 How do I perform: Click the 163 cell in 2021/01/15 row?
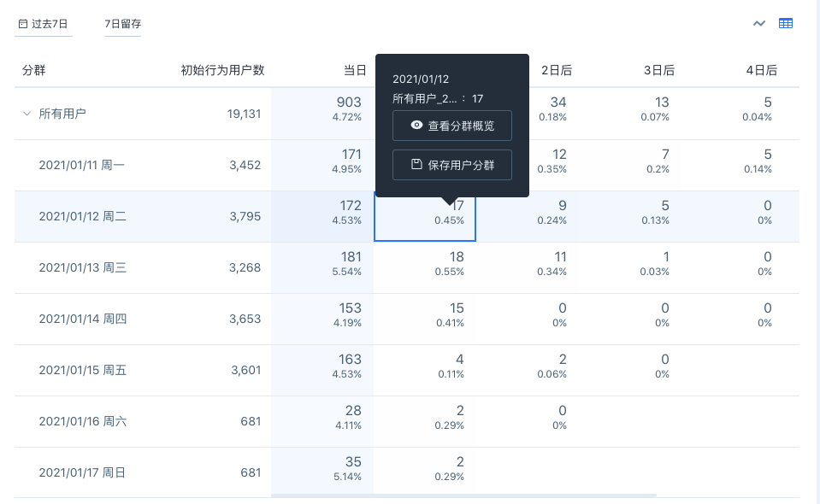pyautogui.click(x=349, y=364)
